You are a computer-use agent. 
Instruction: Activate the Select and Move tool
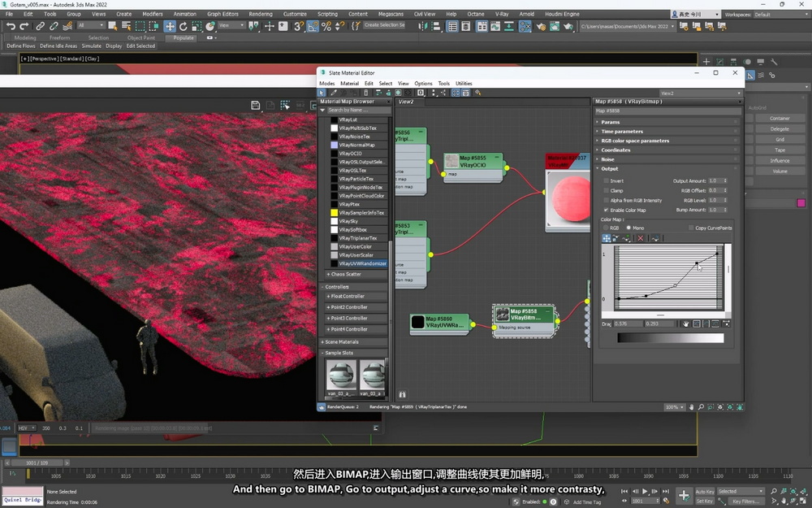point(170,26)
